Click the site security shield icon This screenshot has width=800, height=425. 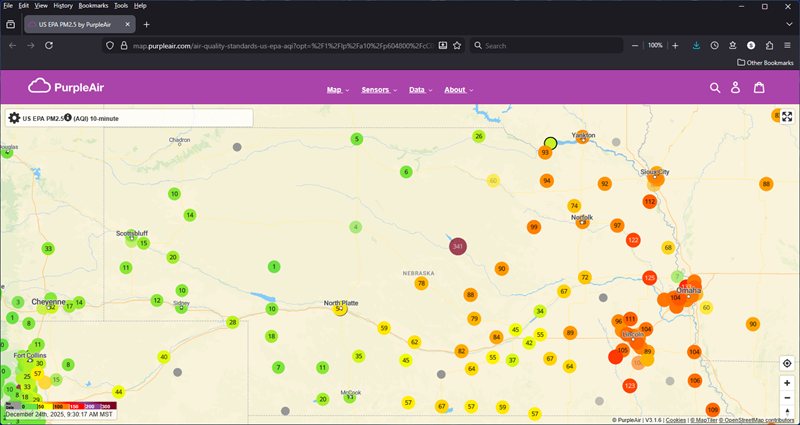[110, 45]
